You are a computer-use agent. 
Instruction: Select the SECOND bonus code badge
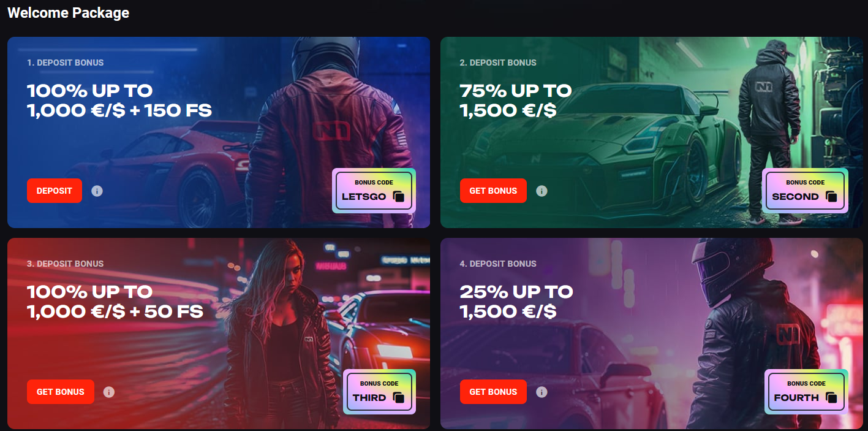(805, 191)
